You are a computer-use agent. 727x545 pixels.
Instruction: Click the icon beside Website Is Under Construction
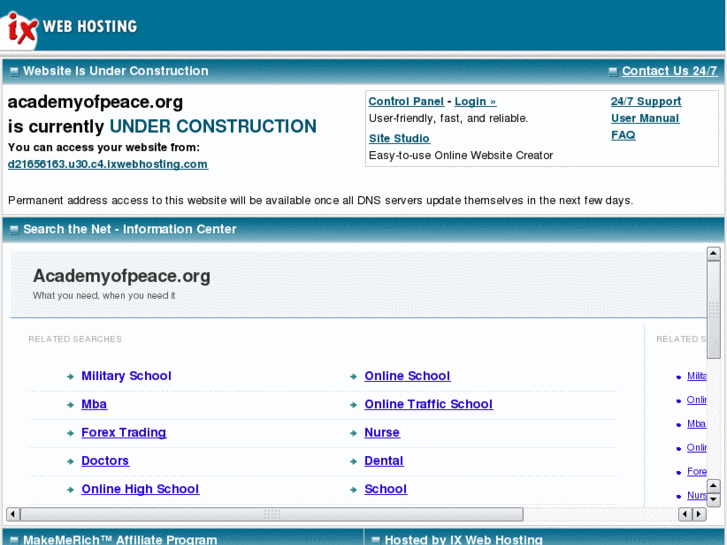pos(14,72)
